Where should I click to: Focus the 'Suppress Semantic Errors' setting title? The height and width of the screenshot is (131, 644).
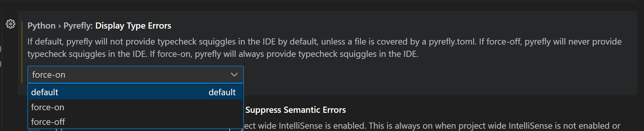coord(295,110)
